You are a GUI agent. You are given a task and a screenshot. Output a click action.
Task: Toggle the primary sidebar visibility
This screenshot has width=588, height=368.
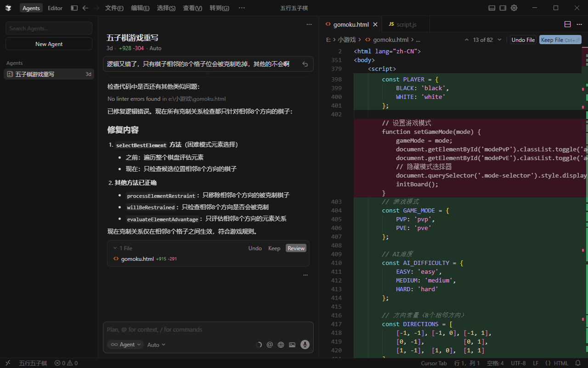[74, 8]
